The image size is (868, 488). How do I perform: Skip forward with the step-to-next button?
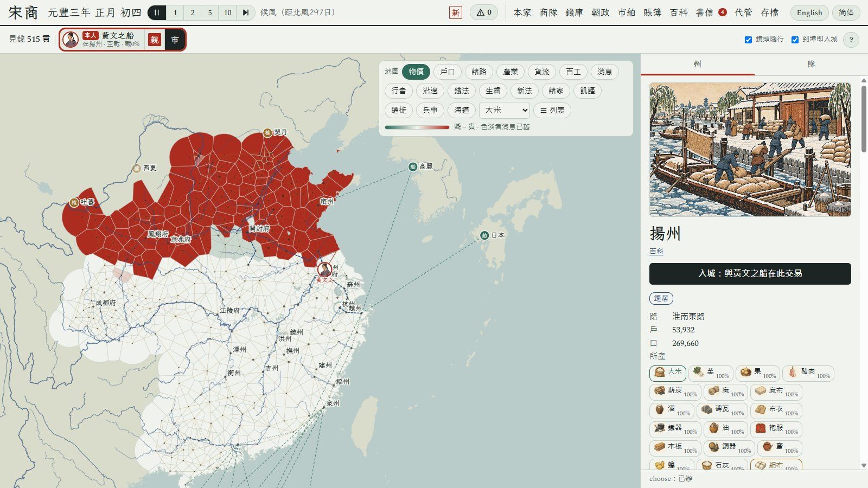click(x=246, y=12)
